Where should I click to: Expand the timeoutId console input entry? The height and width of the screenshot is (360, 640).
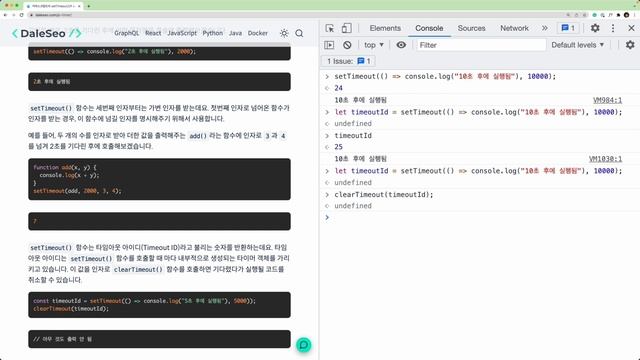[327, 136]
